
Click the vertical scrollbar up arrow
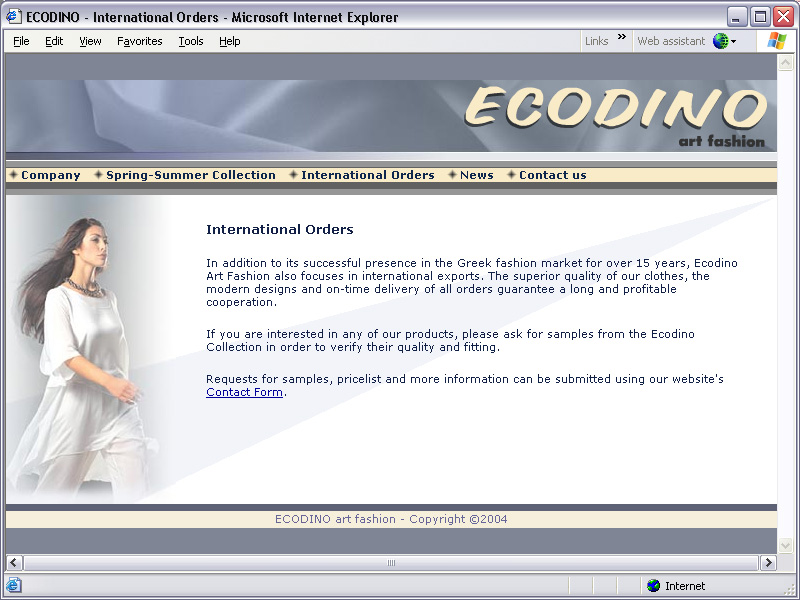(x=785, y=63)
